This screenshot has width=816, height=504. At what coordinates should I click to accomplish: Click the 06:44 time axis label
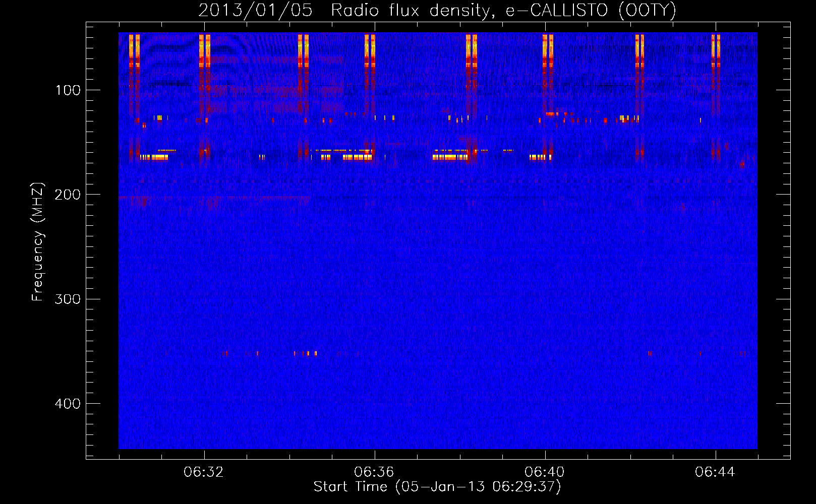tap(715, 472)
